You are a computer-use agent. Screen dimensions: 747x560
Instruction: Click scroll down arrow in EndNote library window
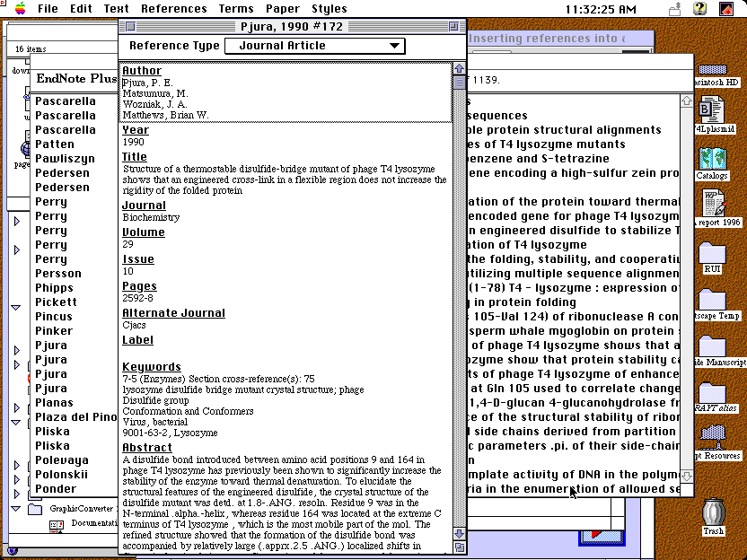click(x=687, y=477)
